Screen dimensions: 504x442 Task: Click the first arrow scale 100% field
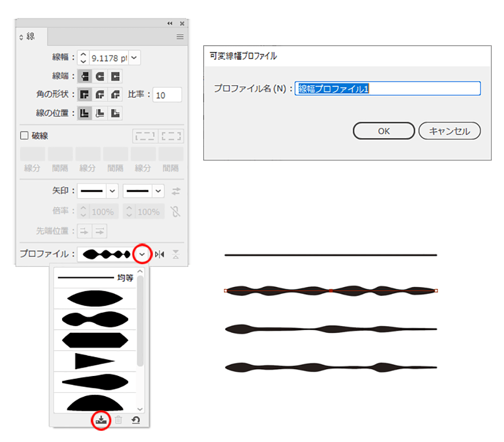[104, 211]
